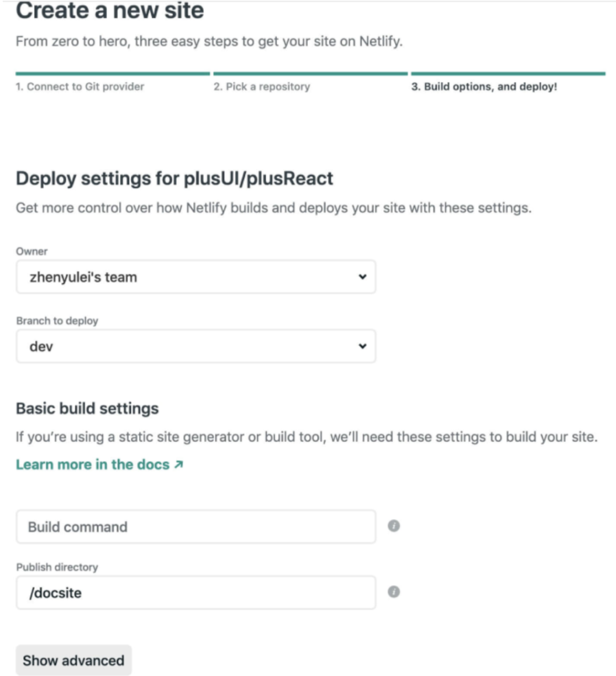Open Learn more in the docs link
Viewport: 616px width, 676px height.
(92, 465)
